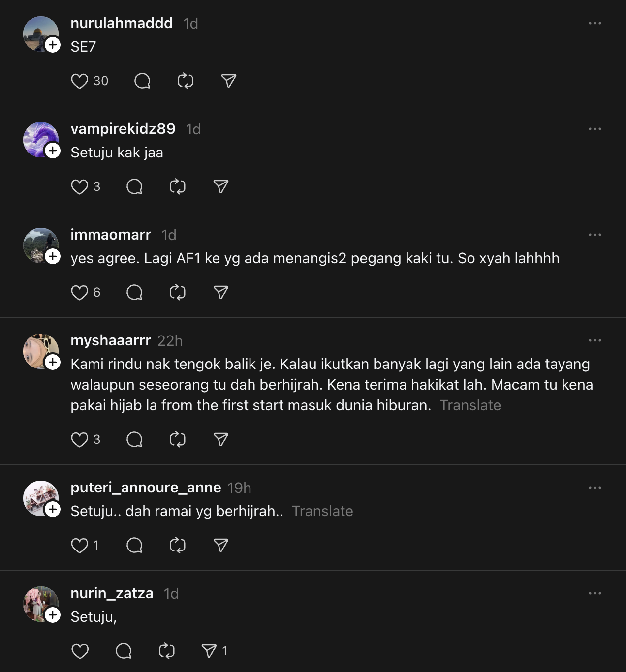This screenshot has width=626, height=672.
Task: Translate myshaaarrr's comment
Action: tap(470, 405)
